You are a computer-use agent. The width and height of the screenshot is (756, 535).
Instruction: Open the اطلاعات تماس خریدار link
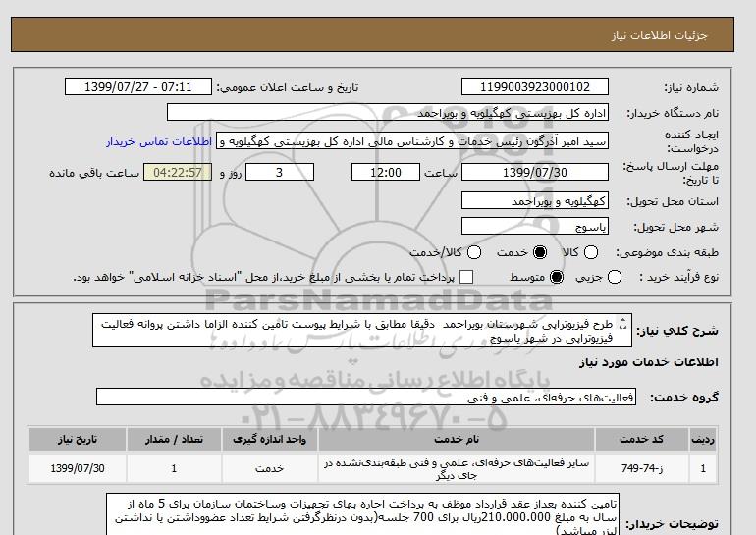(x=159, y=142)
